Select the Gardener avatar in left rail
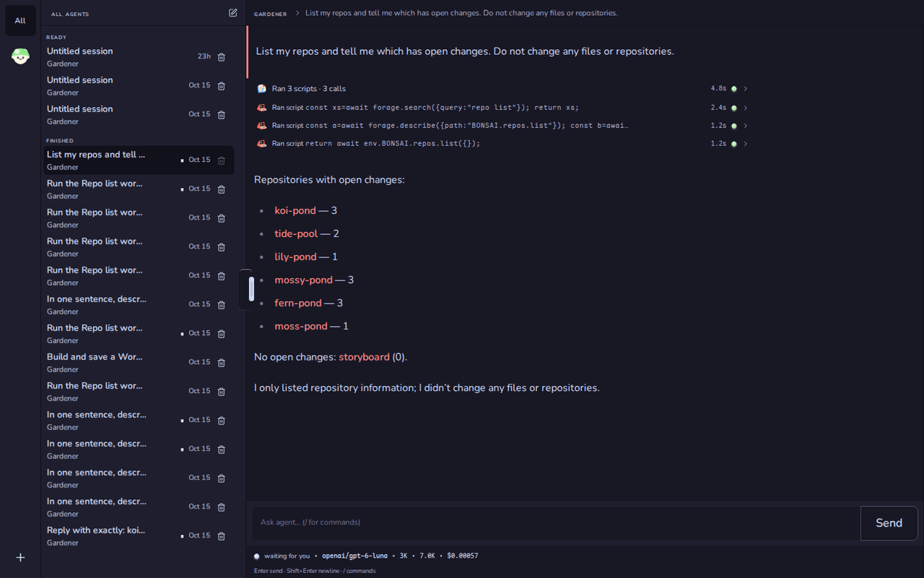Screen dimensions: 924x578 tap(20, 56)
